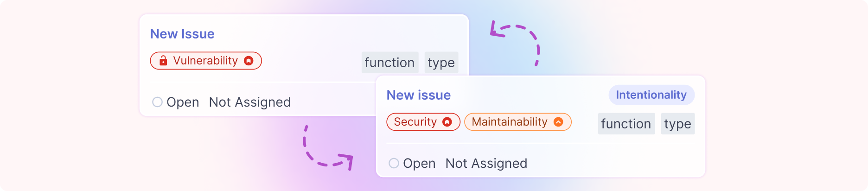Viewport: 868px width, 191px height.
Task: Click the lock icon in Vulnerability badge
Action: pyautogui.click(x=163, y=61)
